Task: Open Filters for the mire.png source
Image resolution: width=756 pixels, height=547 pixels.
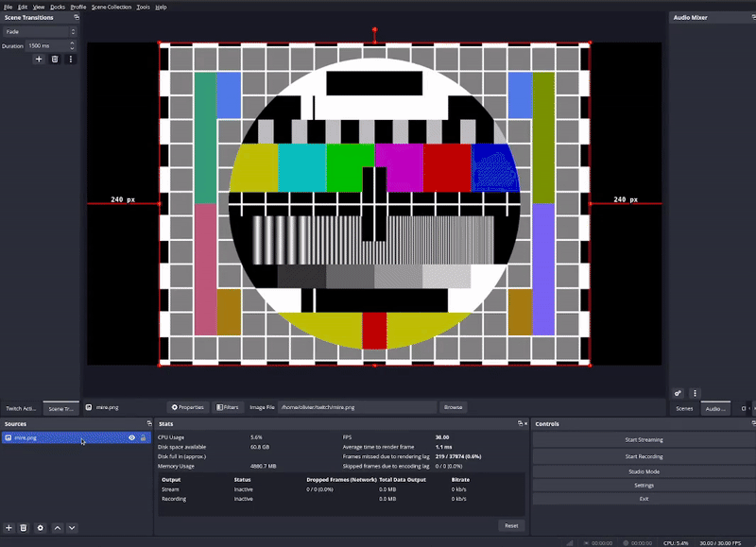Action: point(230,407)
